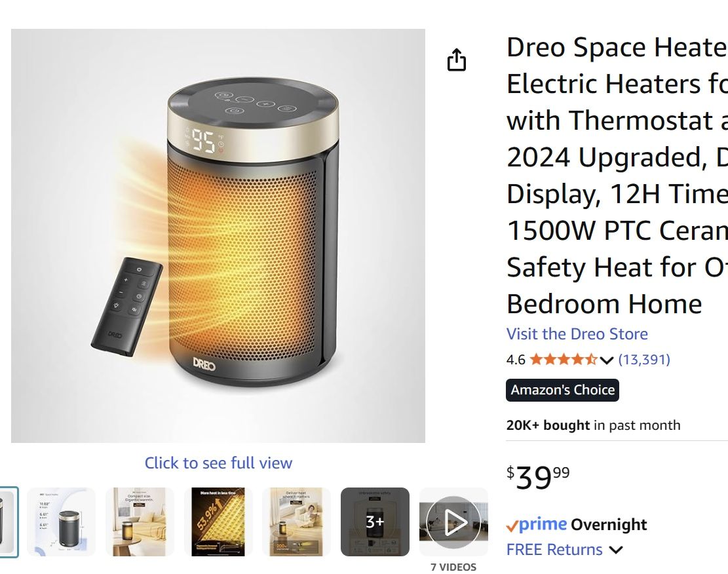This screenshot has width=728, height=574.
Task: Play the product videos via the play icon
Action: point(454,521)
